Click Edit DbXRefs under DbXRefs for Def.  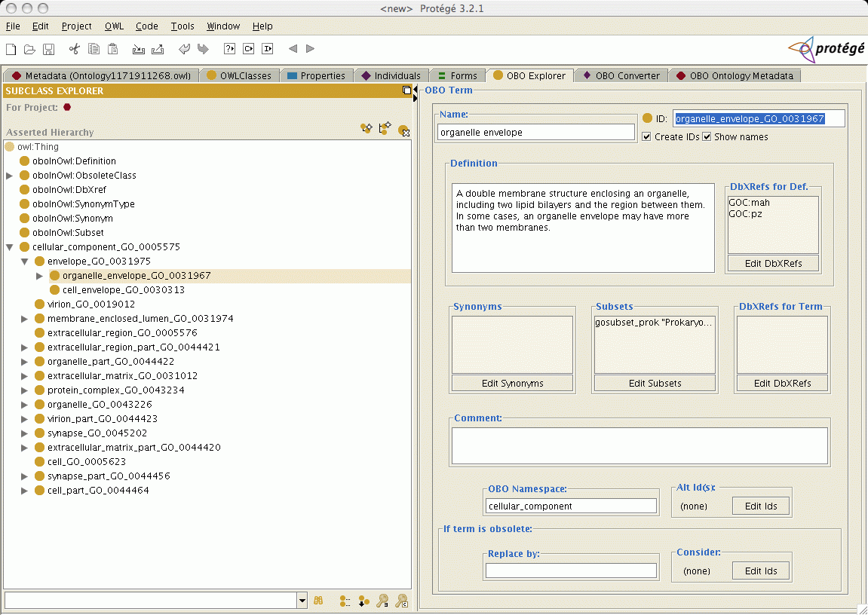[x=773, y=263]
